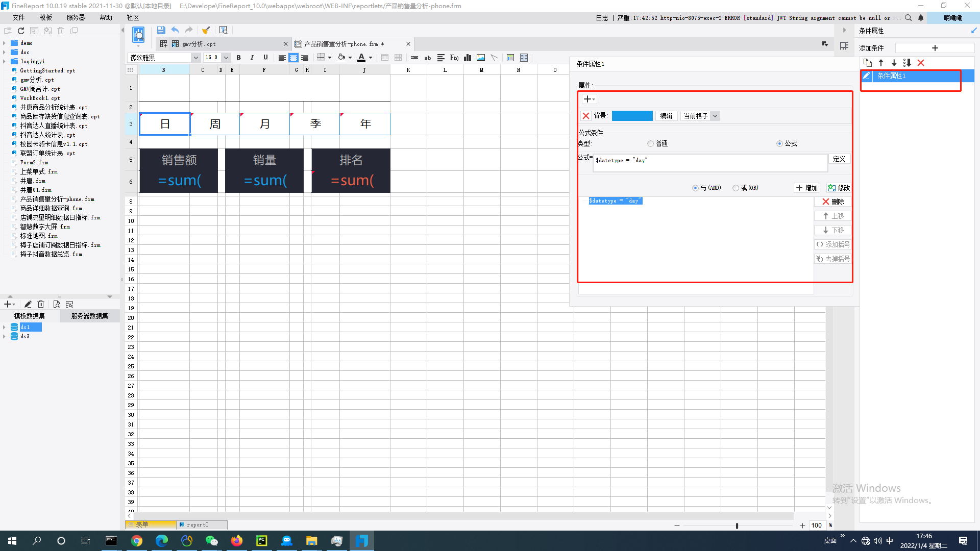Delete condition with the red X above 条件属性1

point(921,63)
